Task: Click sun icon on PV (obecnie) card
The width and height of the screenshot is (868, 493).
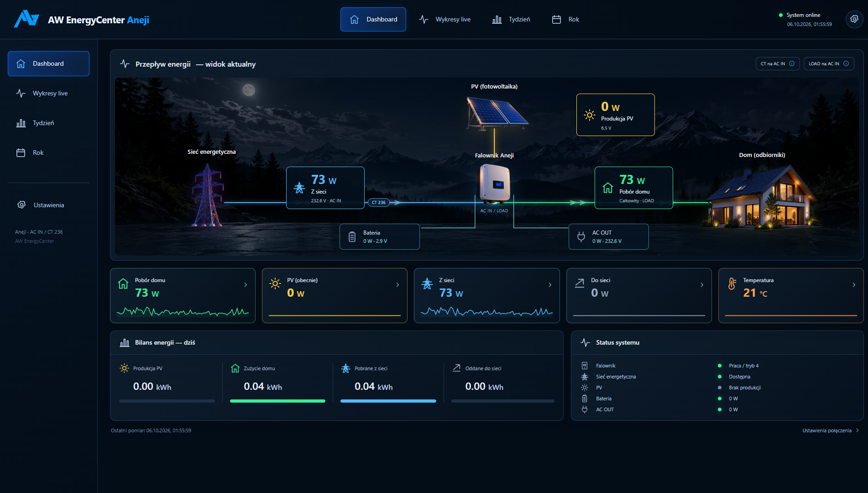Action: tap(275, 283)
